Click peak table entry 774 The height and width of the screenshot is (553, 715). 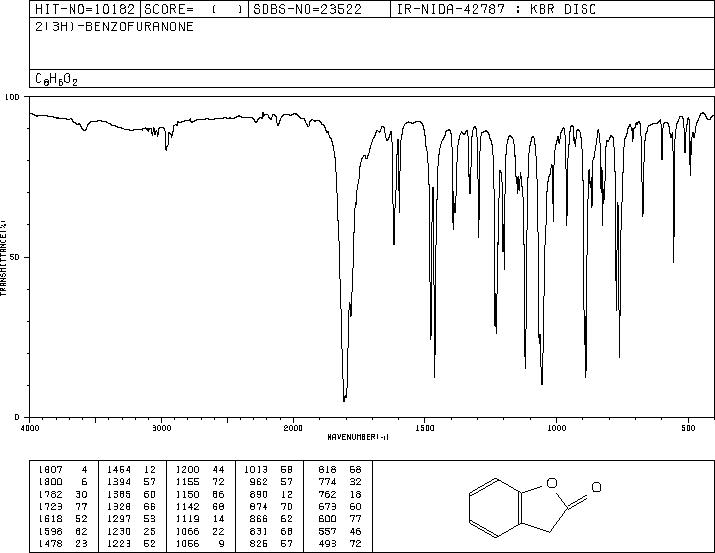click(x=340, y=481)
